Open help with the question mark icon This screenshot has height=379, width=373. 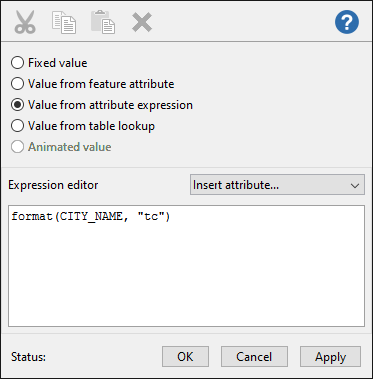point(347,22)
